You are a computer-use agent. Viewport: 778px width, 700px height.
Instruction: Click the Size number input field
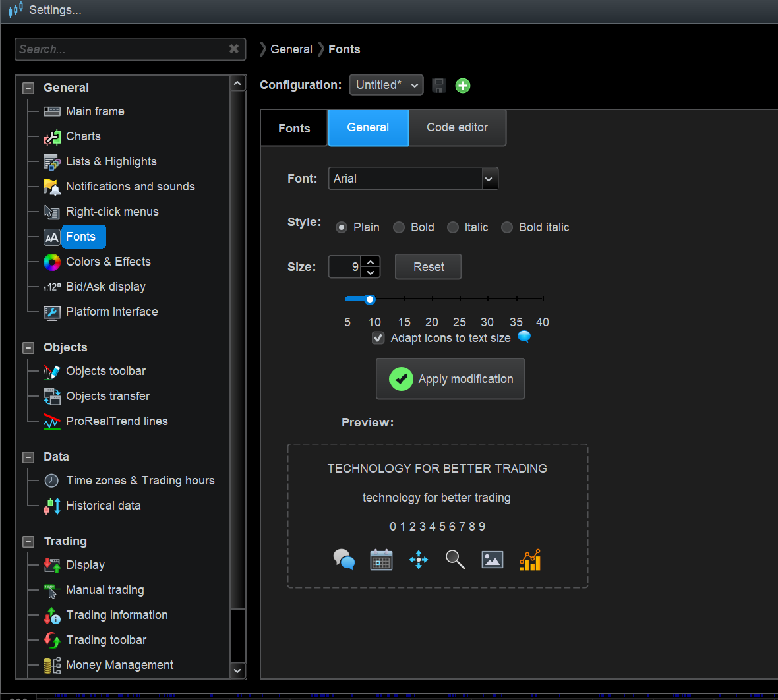pos(345,267)
